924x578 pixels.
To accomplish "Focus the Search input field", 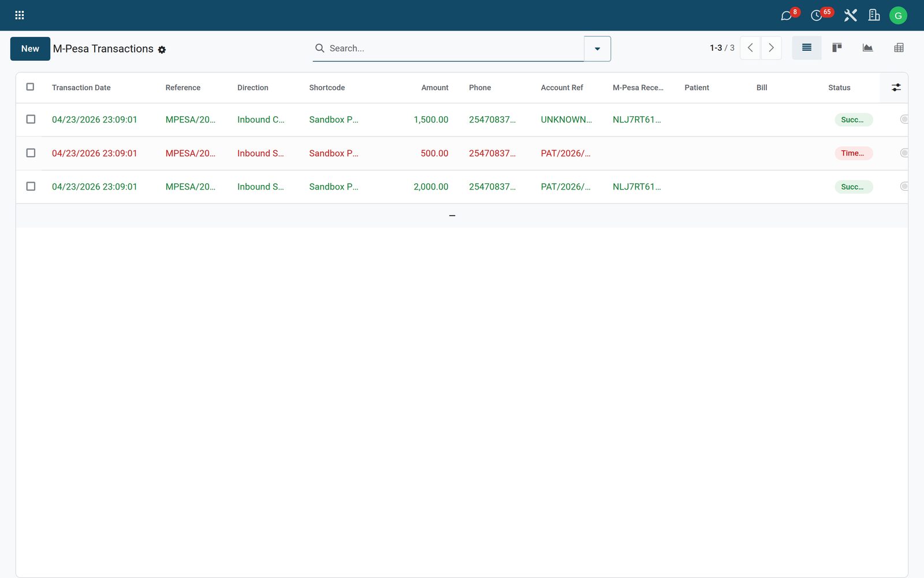I will (x=453, y=49).
